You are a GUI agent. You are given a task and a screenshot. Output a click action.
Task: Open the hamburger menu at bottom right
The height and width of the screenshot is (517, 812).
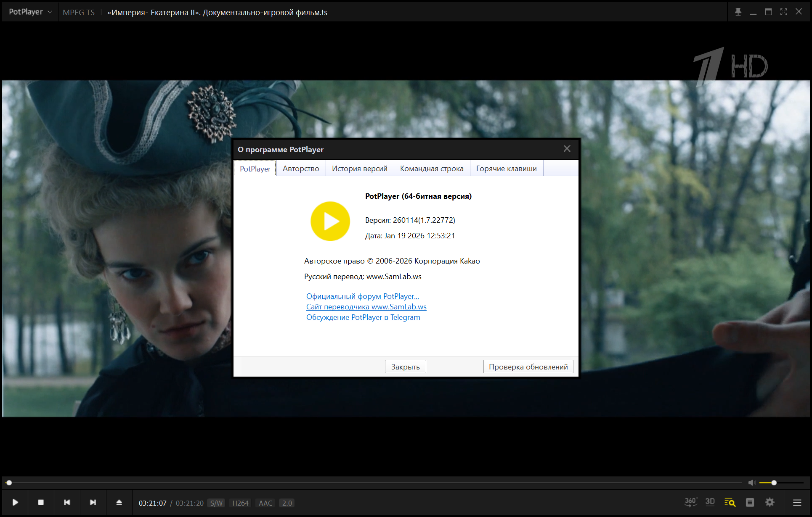797,502
